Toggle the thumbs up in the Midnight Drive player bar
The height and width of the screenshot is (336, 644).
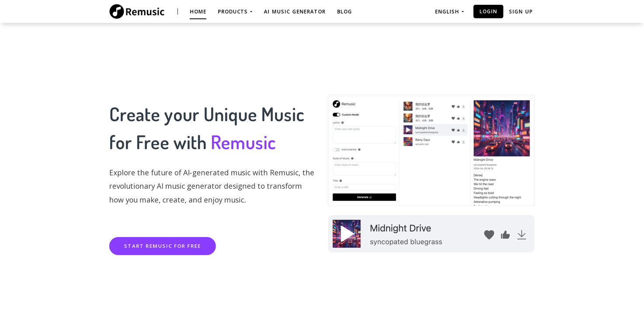coord(505,234)
